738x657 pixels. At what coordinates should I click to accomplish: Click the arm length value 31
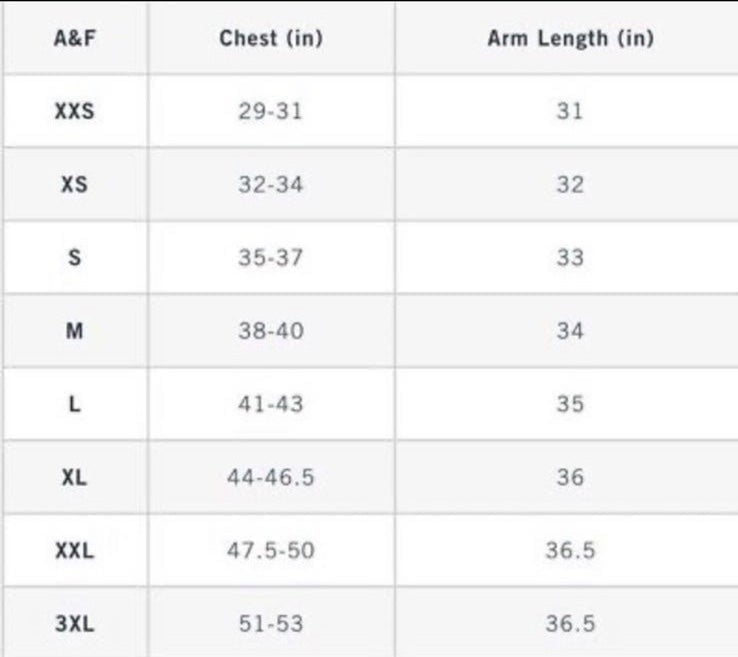570,112
